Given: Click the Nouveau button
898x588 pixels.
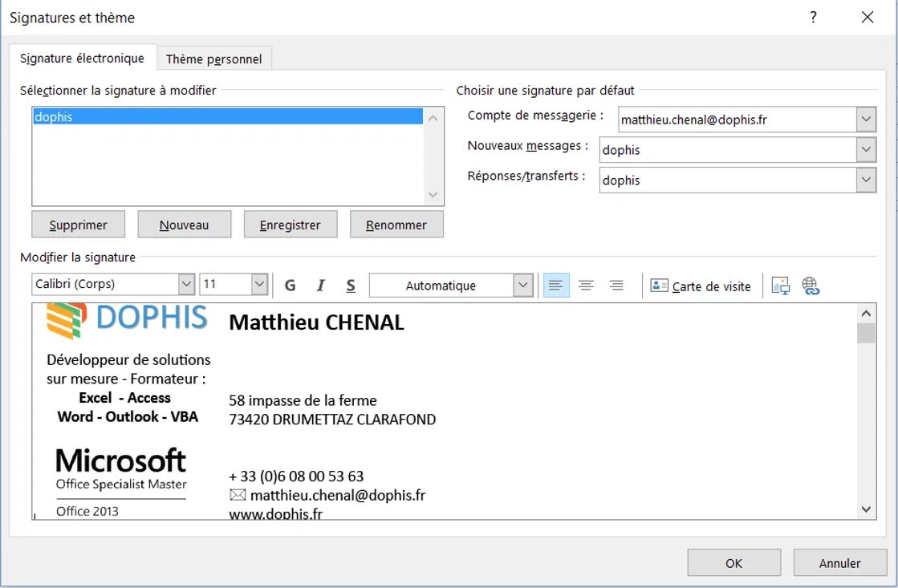Looking at the screenshot, I should point(185,225).
